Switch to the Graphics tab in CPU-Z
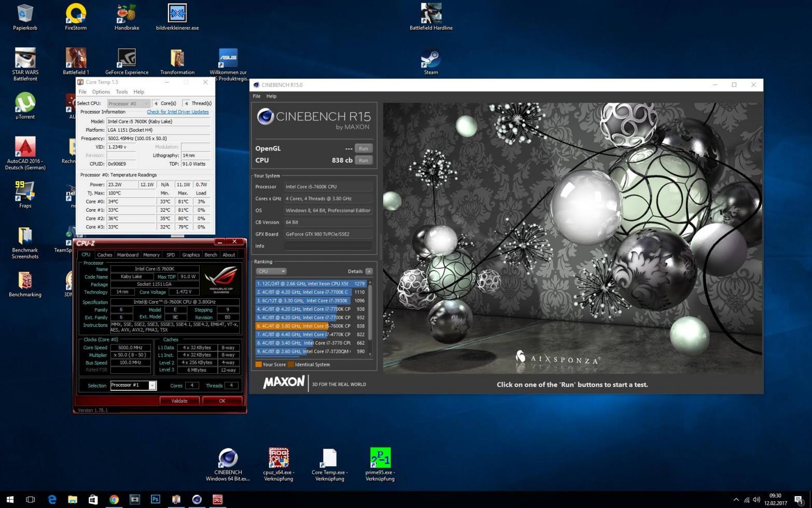Viewport: 812px width, 508px height. coord(191,255)
